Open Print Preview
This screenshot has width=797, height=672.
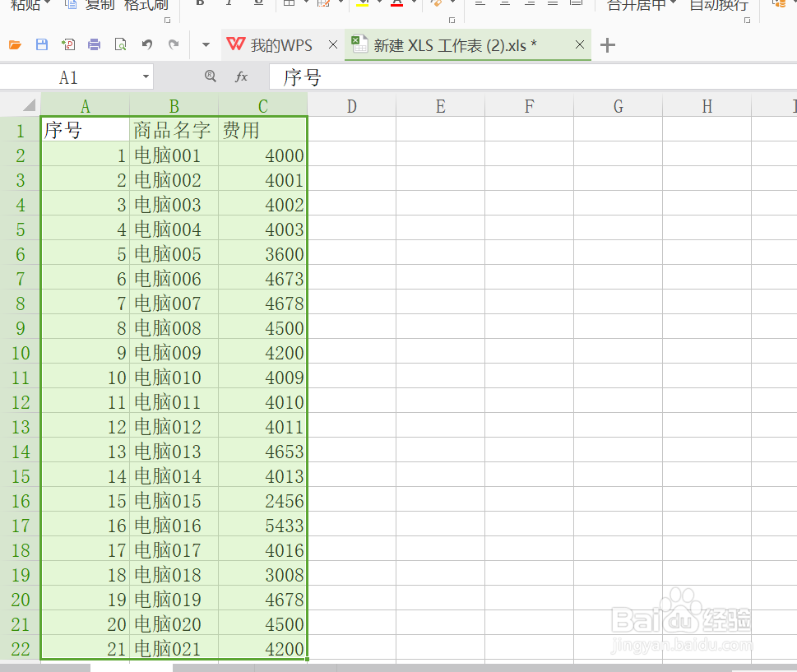click(x=121, y=45)
